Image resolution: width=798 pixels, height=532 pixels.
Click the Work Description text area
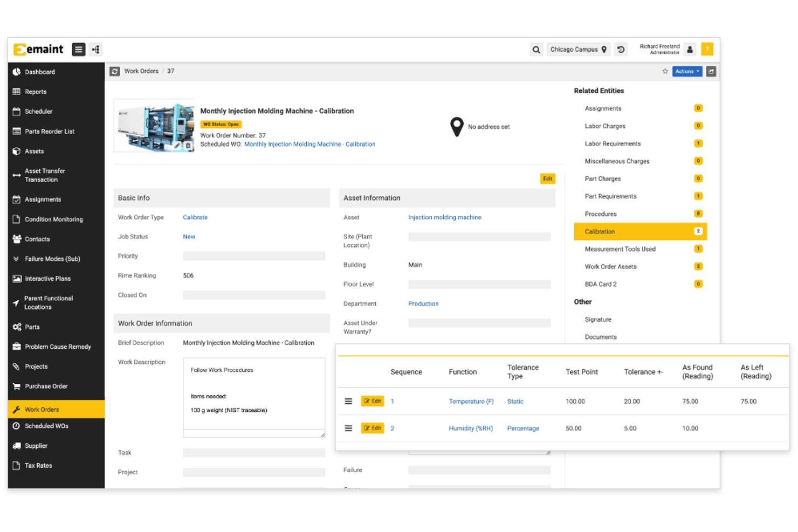pyautogui.click(x=254, y=398)
